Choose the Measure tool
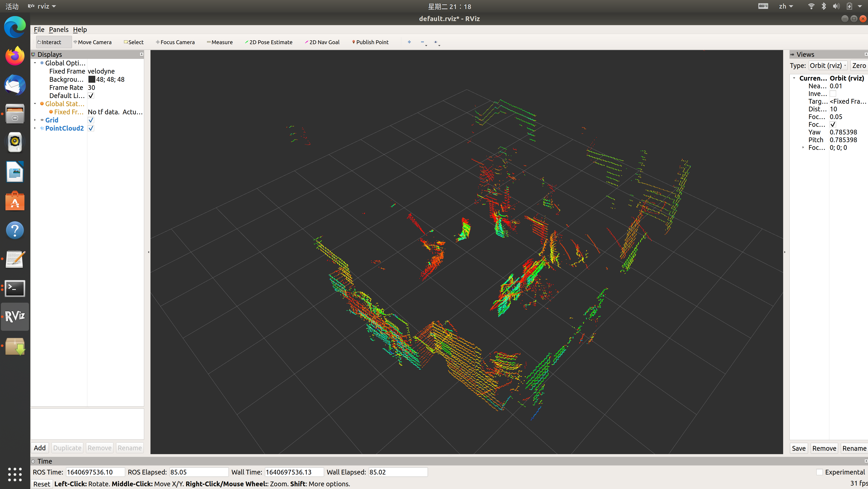 220,42
